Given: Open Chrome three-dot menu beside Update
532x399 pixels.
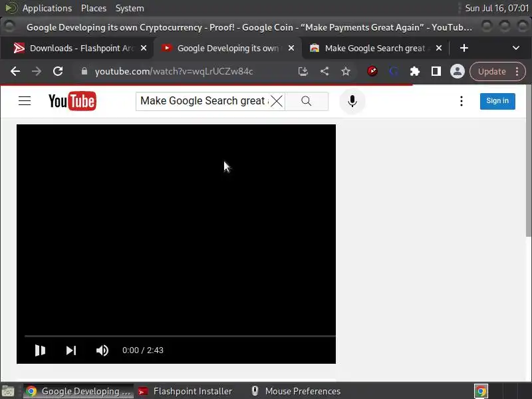Looking at the screenshot, I should click(517, 71).
